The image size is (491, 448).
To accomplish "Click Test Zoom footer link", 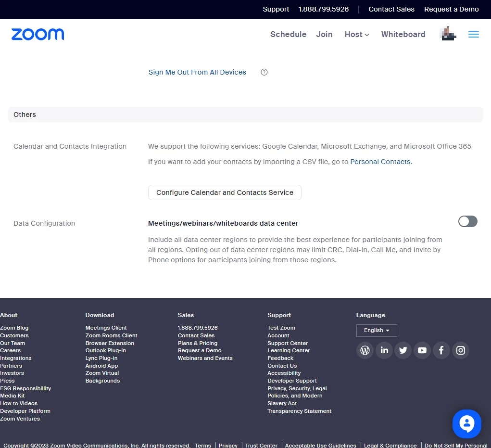I will pos(281,328).
